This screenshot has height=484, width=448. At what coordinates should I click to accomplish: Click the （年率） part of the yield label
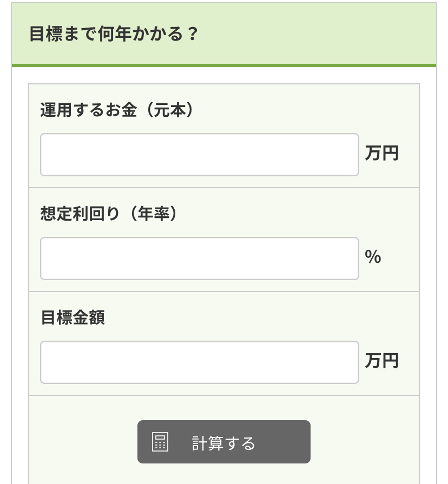153,213
